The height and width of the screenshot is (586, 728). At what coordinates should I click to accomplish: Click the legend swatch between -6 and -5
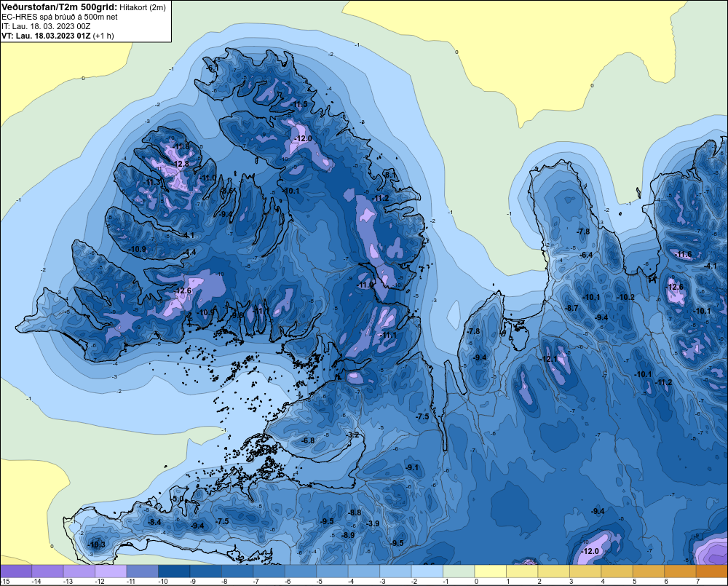pos(301,571)
